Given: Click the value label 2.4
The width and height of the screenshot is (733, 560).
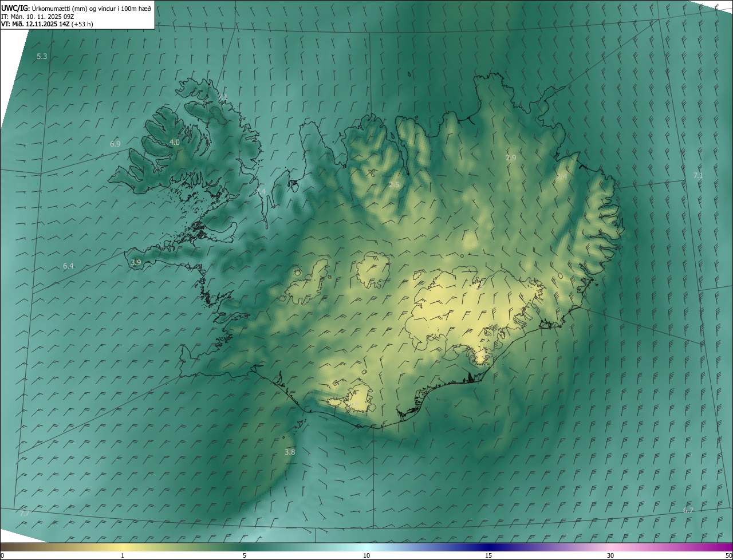Looking at the screenshot, I should (562, 177).
